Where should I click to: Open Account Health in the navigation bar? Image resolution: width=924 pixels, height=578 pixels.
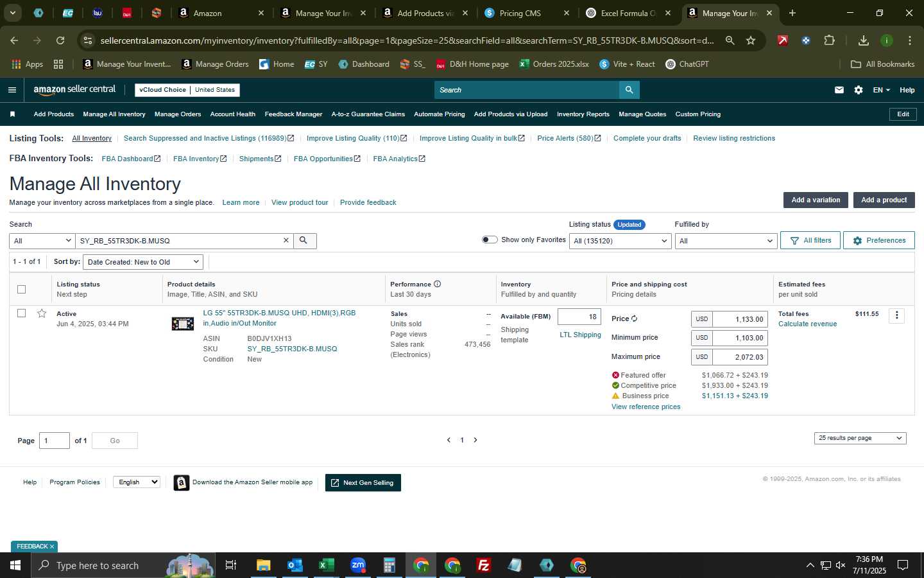click(233, 114)
